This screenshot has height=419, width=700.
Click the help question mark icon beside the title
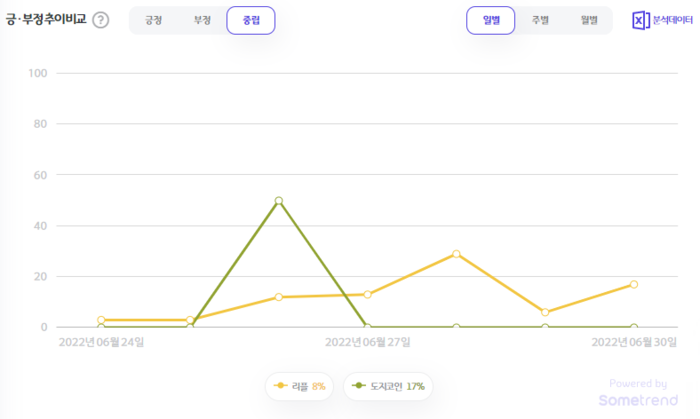point(101,20)
